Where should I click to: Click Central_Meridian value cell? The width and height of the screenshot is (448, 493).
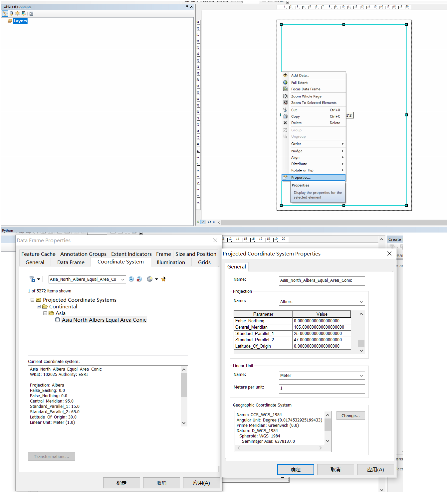(322, 327)
